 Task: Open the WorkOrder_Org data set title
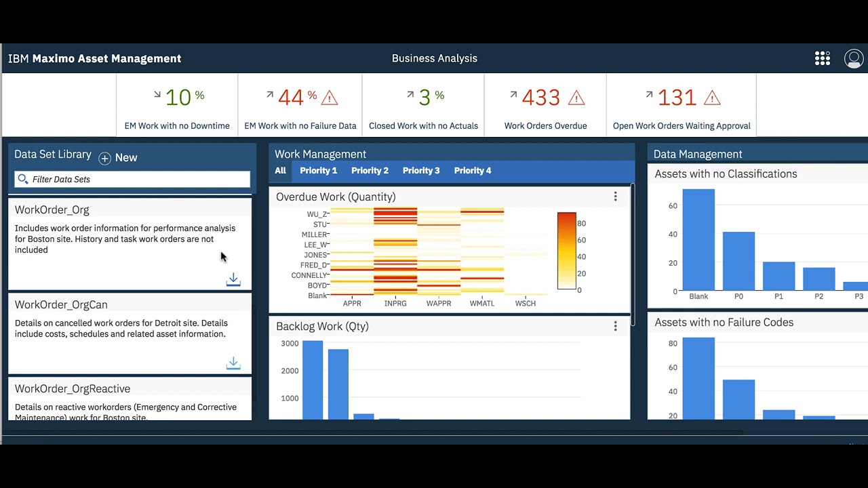tap(52, 210)
